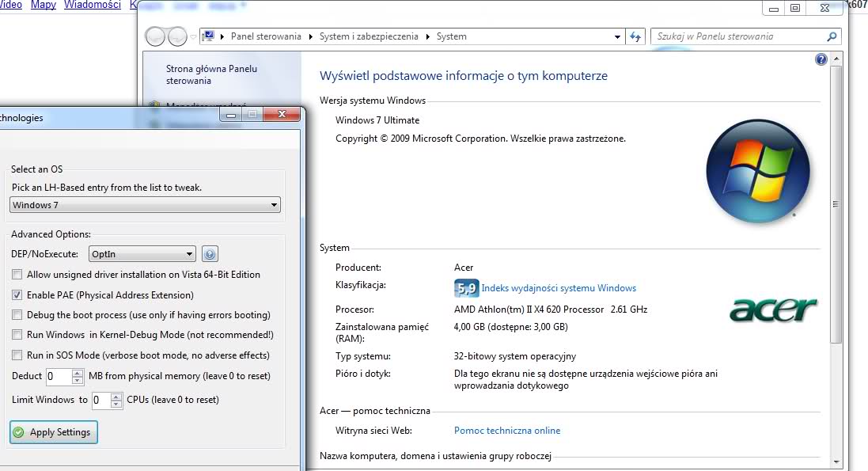Click the Deduct MB memory input field
Image resolution: width=868 pixels, height=471 pixels.
pos(58,376)
